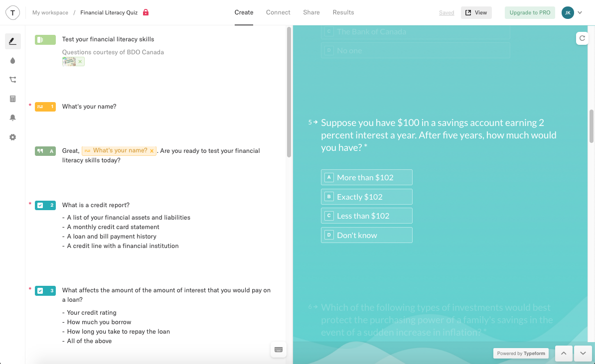Click Upgrade to PRO button
The image size is (595, 364).
[x=530, y=12]
